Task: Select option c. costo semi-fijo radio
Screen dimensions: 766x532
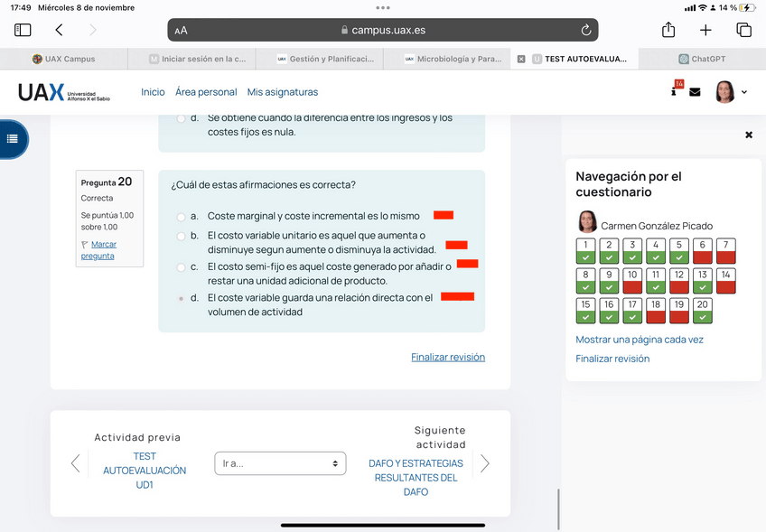Action: tap(181, 267)
